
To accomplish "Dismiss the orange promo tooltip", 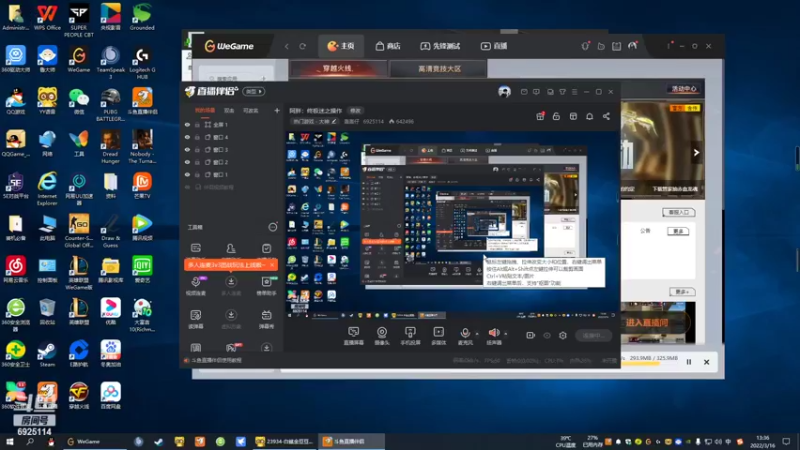I will click(x=272, y=265).
